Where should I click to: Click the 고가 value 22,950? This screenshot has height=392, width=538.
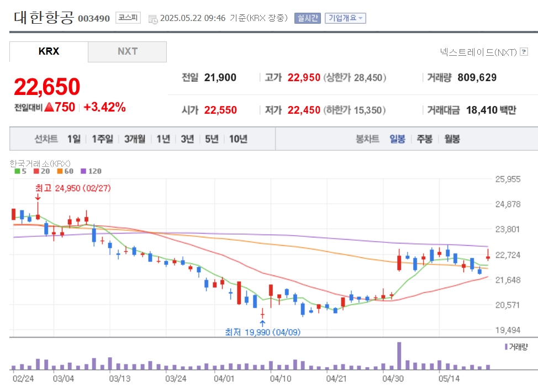(x=304, y=77)
